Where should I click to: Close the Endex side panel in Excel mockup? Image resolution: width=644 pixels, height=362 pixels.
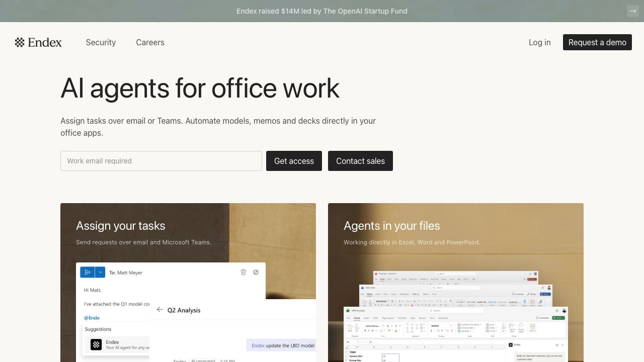[x=562, y=345]
